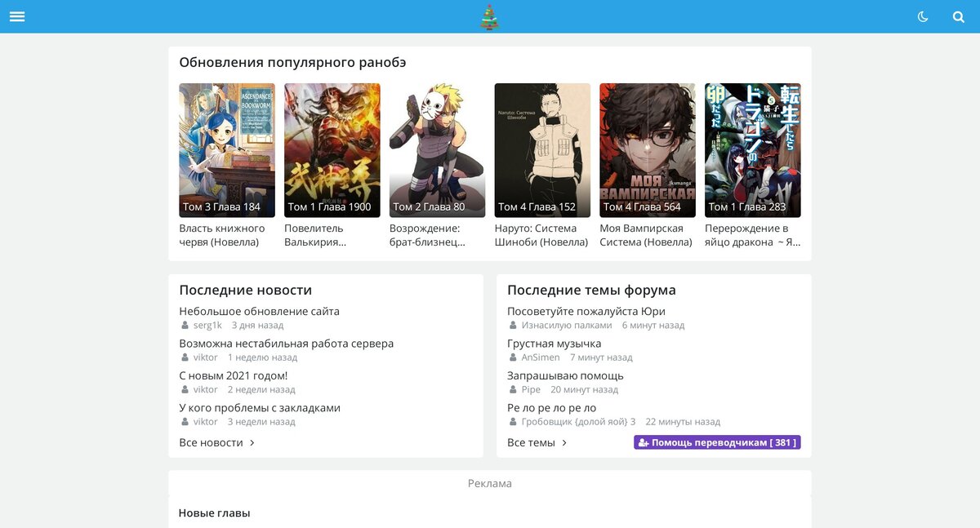Image resolution: width=980 pixels, height=528 pixels.
Task: Click the Christmas tree site logo
Action: 490,16
